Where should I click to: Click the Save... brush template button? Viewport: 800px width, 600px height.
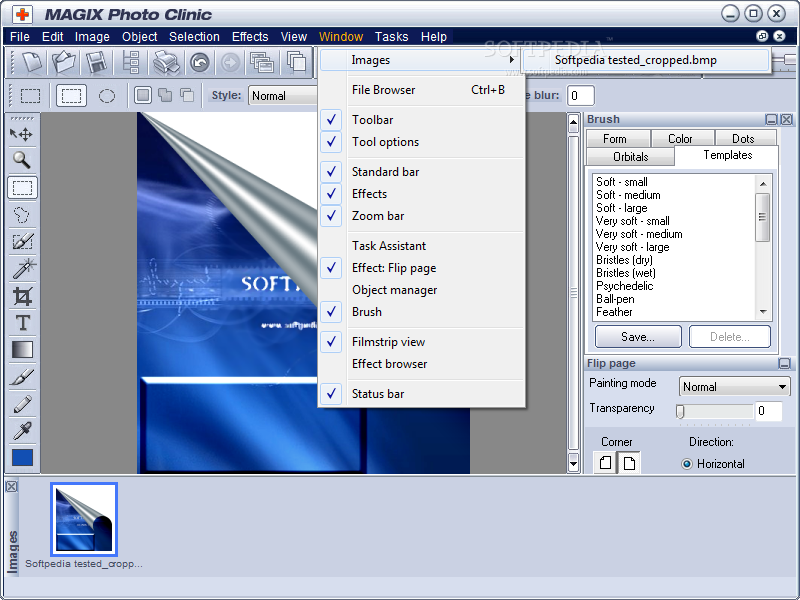point(638,337)
